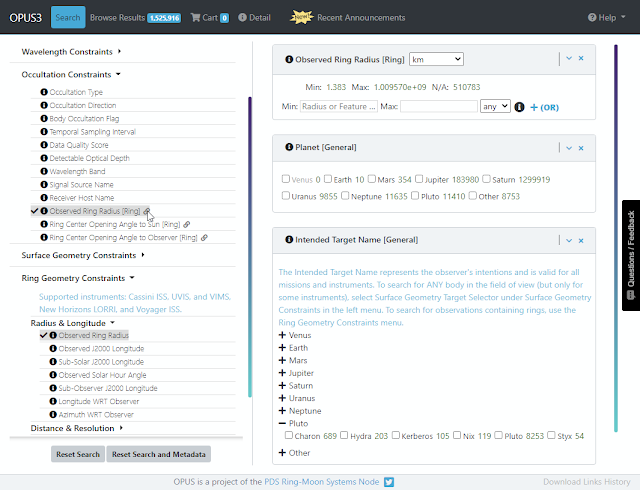Open Recent Announcements
640x490 pixels.
point(348,18)
